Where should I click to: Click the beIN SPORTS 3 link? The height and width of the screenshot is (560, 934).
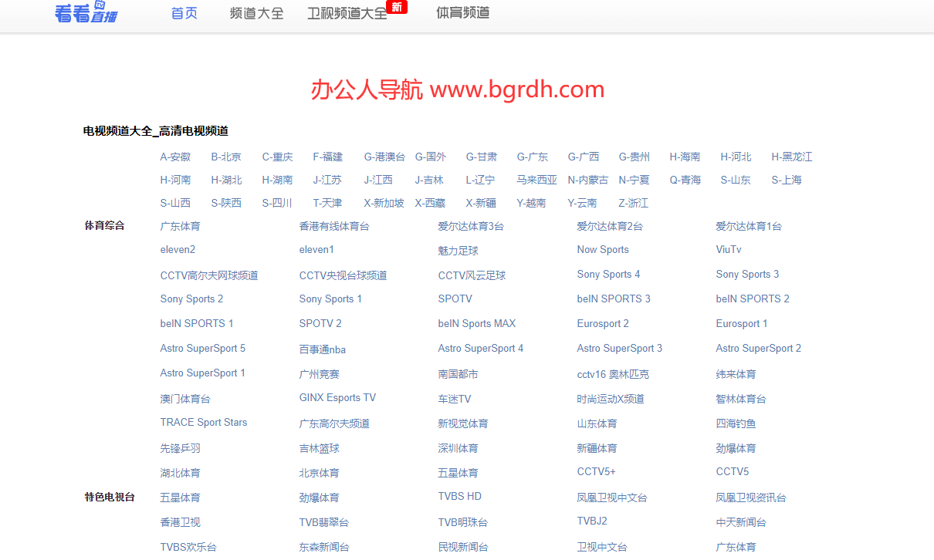tap(614, 299)
